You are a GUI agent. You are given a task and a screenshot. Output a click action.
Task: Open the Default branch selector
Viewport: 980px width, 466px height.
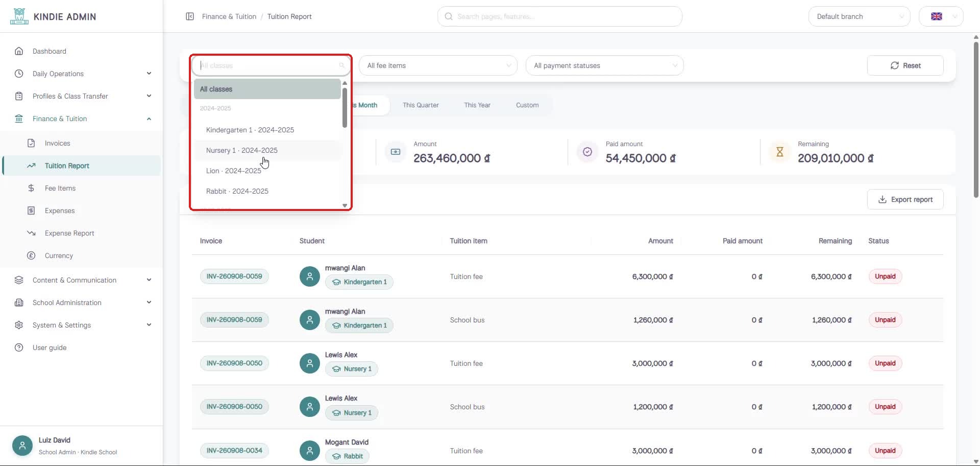coord(859,16)
